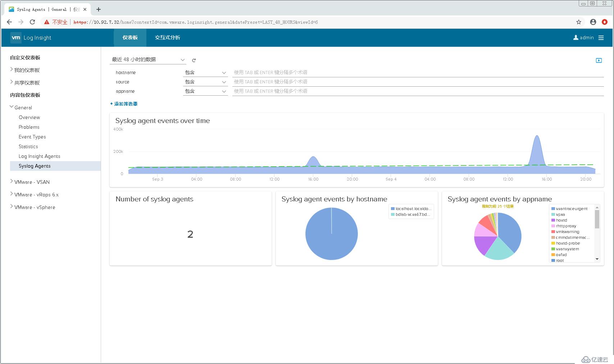The height and width of the screenshot is (364, 614).
Task: Open a new browser tab
Action: [x=99, y=9]
